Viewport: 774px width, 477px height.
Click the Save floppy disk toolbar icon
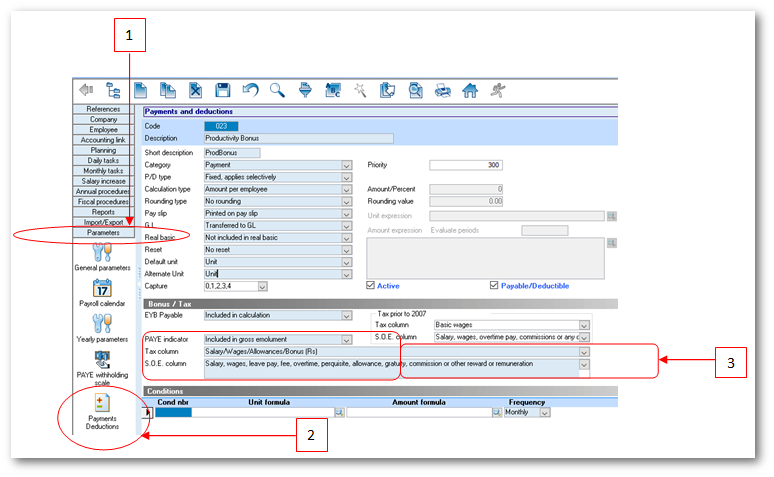223,90
